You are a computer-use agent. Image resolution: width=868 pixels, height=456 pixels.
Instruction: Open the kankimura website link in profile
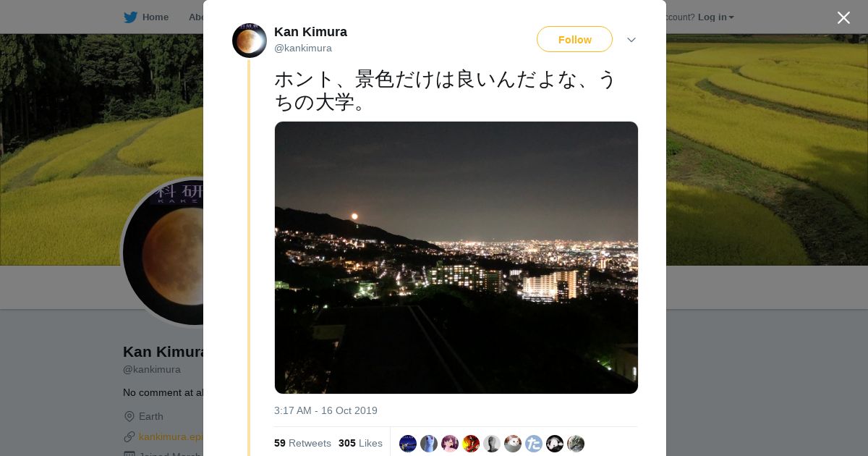click(x=171, y=436)
